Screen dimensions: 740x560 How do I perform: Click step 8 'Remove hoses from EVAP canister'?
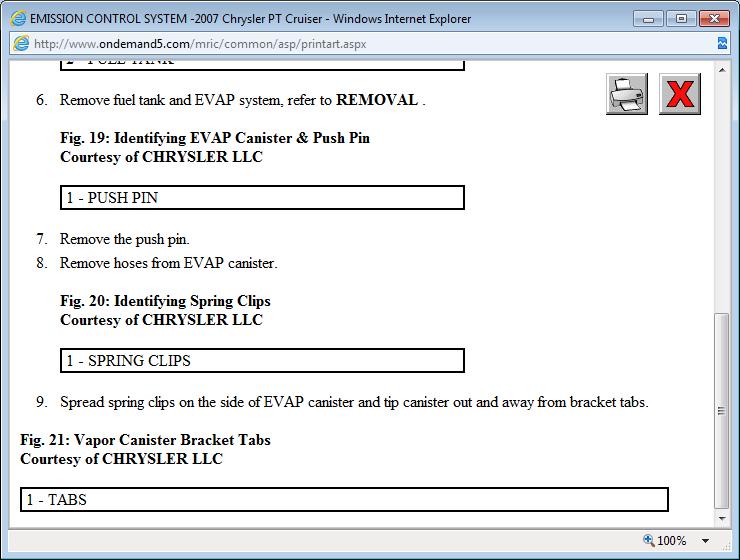168,263
